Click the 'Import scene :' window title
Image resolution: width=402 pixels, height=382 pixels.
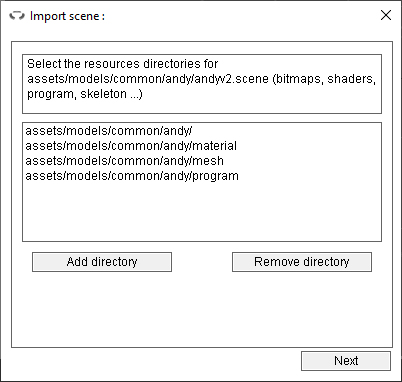pos(67,16)
